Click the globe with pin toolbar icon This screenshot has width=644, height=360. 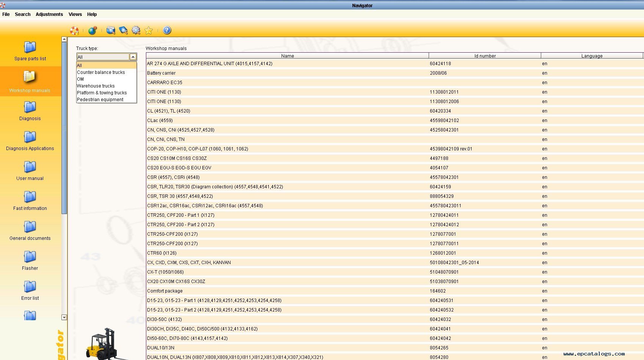pos(92,30)
